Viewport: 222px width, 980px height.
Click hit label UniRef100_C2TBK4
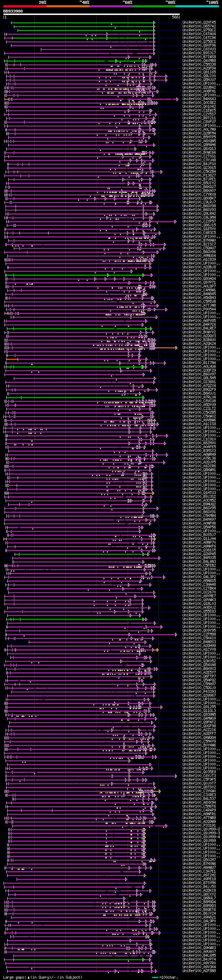pos(199,588)
